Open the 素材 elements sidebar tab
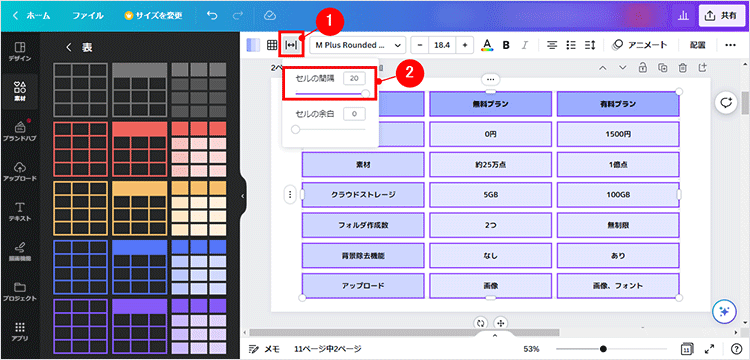The height and width of the screenshot is (360, 750). click(x=20, y=91)
